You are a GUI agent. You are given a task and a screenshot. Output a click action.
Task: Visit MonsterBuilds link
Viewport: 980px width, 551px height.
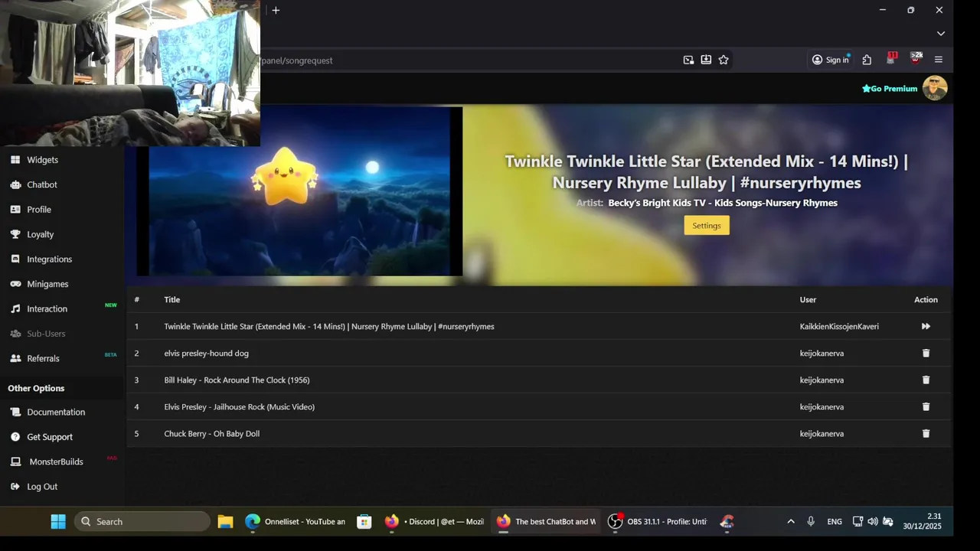56,461
